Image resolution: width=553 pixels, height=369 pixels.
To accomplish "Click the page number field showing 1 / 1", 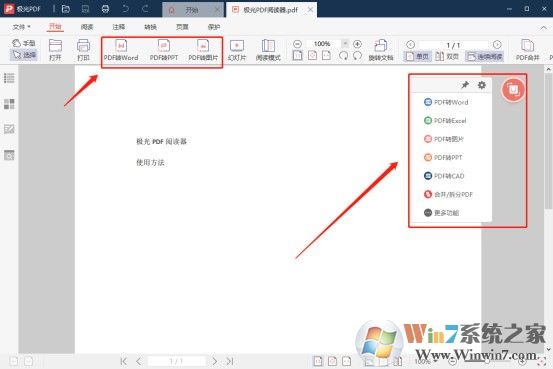I will tap(453, 45).
